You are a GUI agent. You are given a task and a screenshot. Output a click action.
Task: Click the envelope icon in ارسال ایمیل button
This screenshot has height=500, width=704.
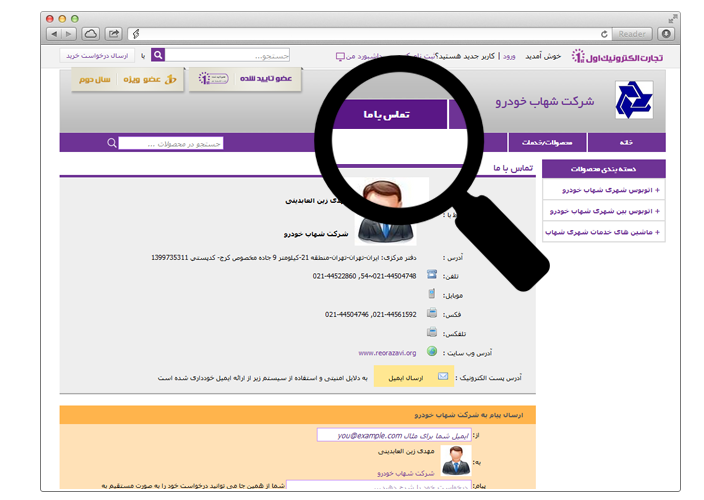(x=443, y=376)
